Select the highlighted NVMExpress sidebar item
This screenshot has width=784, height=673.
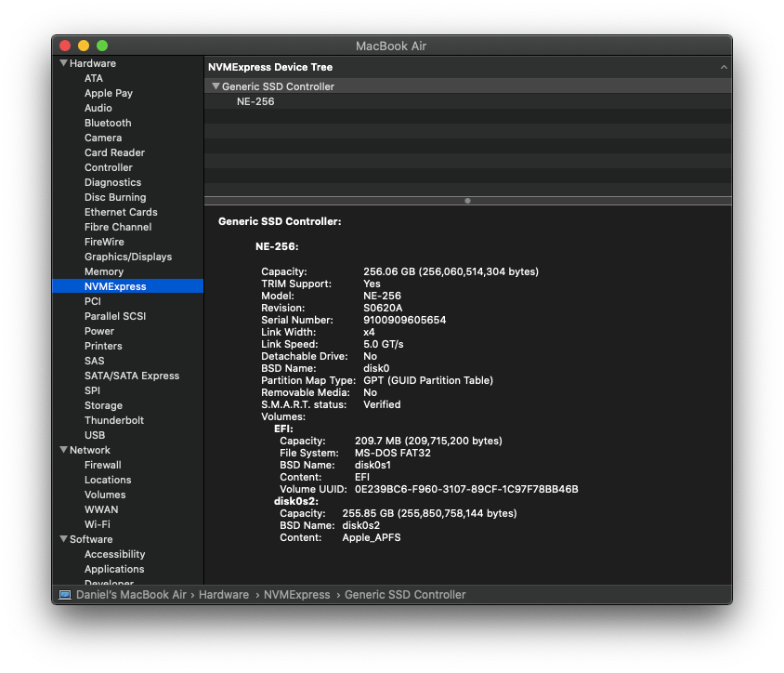127,286
